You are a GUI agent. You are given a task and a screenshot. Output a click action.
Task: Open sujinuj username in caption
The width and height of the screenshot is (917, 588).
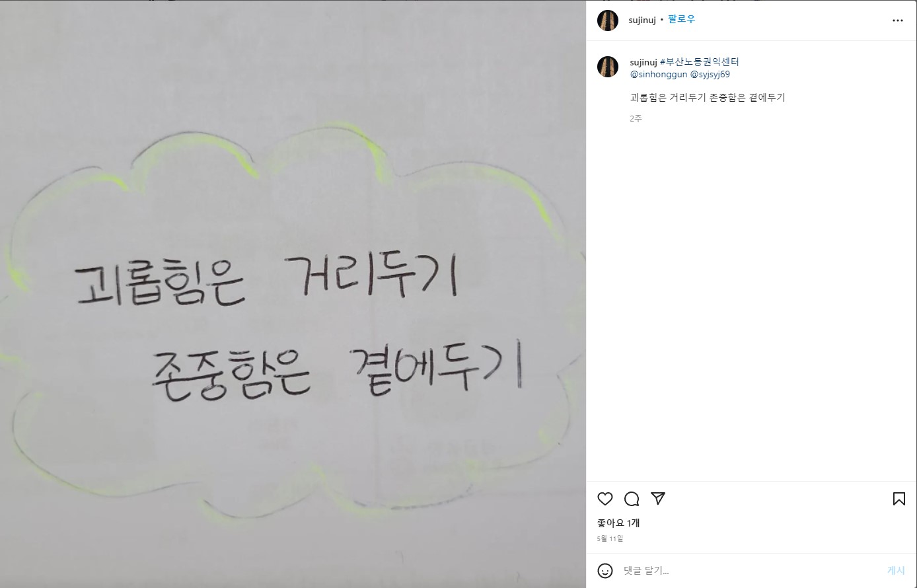tap(643, 62)
